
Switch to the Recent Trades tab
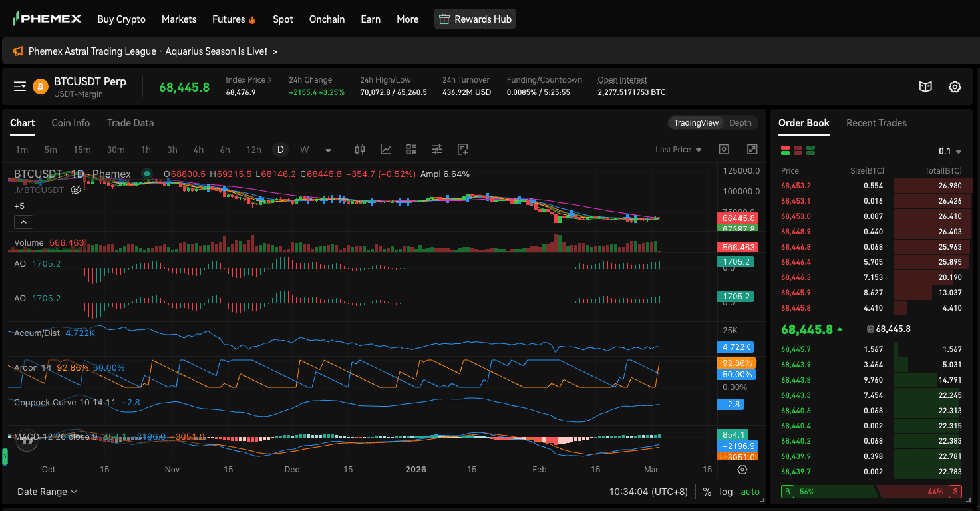point(876,123)
